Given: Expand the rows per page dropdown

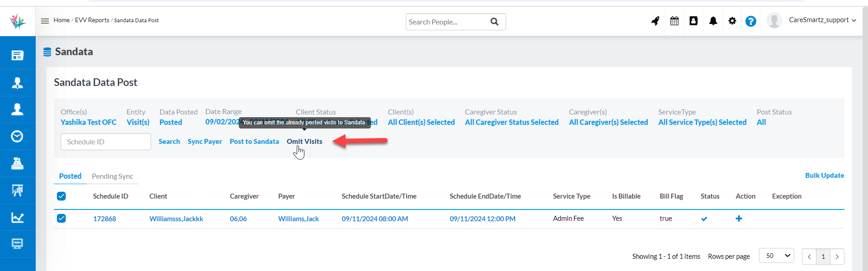Looking at the screenshot, I should [x=776, y=256].
